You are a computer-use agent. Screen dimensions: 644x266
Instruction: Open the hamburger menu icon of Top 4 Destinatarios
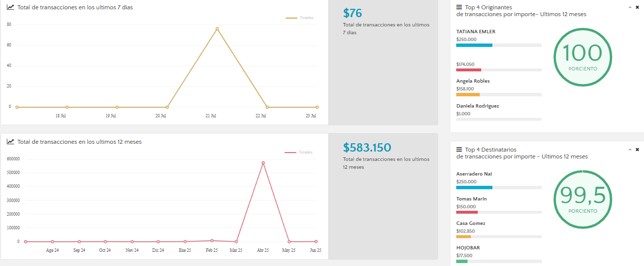tap(459, 150)
